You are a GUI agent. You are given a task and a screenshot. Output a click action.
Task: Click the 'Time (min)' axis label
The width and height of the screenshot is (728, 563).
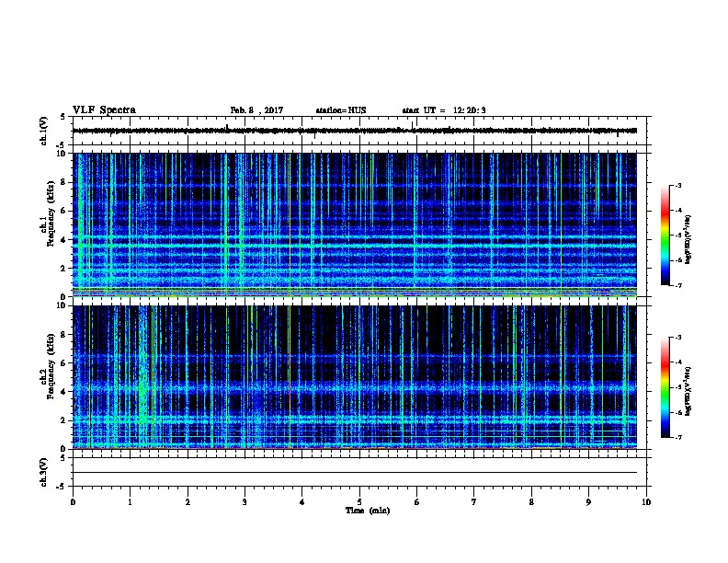368,511
